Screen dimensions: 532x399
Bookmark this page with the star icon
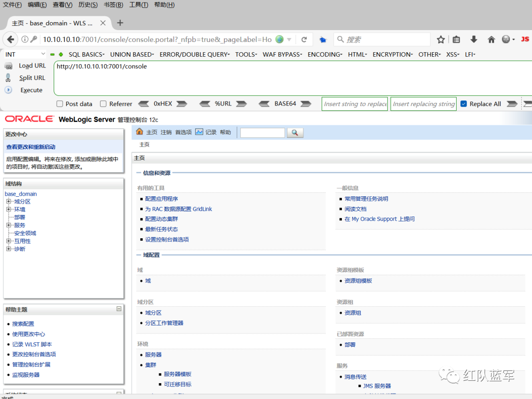[x=441, y=39]
